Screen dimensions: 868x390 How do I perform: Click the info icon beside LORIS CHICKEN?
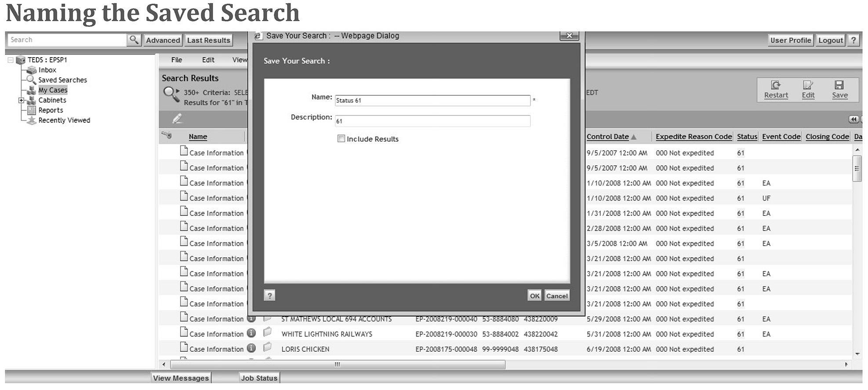pyautogui.click(x=251, y=348)
